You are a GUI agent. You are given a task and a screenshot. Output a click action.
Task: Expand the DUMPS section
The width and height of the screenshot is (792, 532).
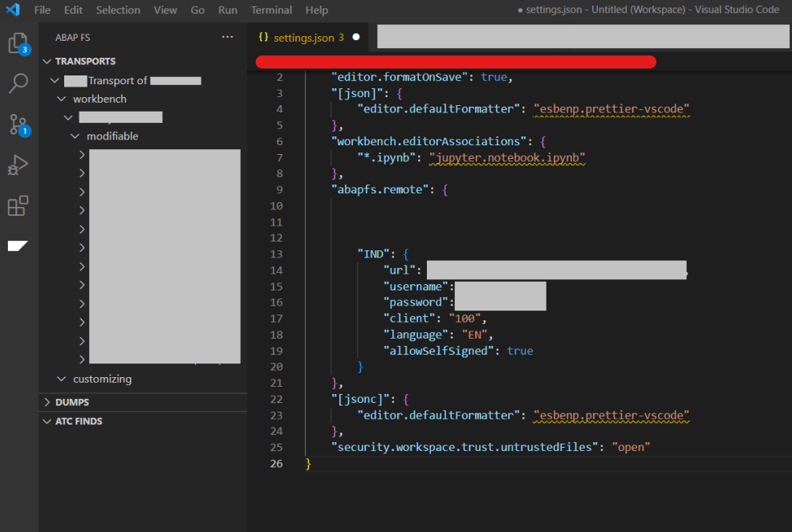pos(71,402)
